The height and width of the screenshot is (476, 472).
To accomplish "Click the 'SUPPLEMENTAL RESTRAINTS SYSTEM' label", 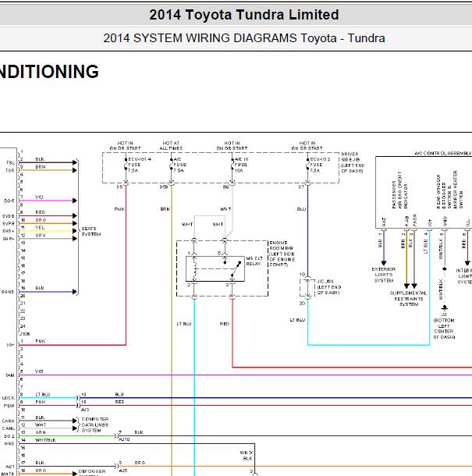I will pos(408,299).
